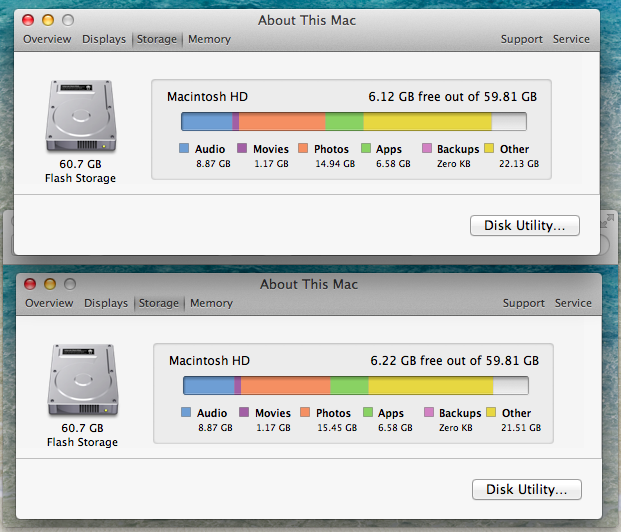
Task: Open Overview tab in upper window
Action: (x=47, y=39)
